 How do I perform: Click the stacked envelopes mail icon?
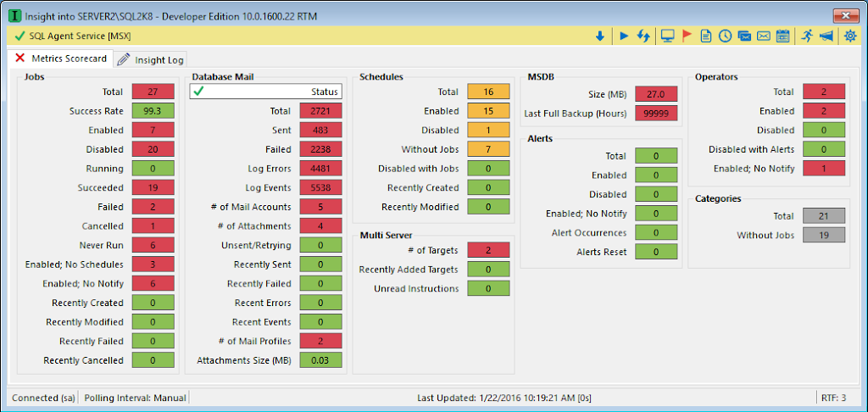[x=744, y=36]
